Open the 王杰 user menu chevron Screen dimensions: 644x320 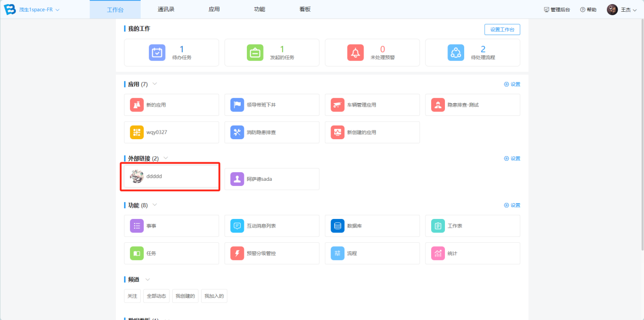(x=634, y=10)
